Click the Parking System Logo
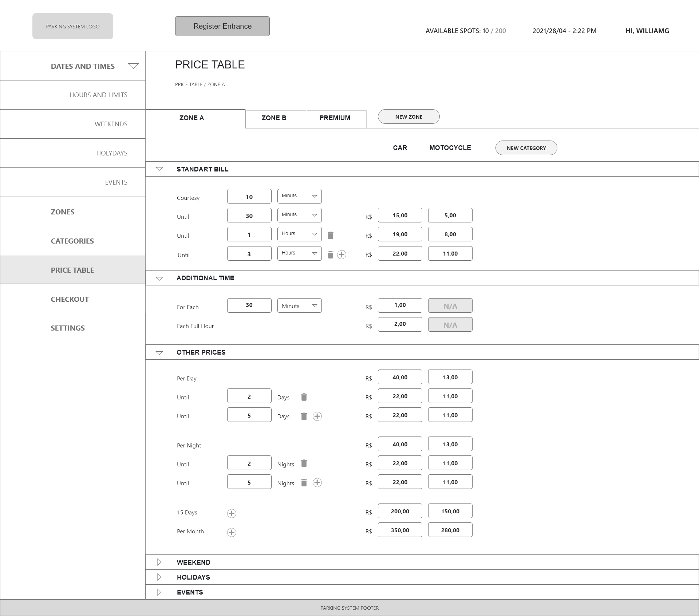The image size is (699, 616). pyautogui.click(x=73, y=26)
